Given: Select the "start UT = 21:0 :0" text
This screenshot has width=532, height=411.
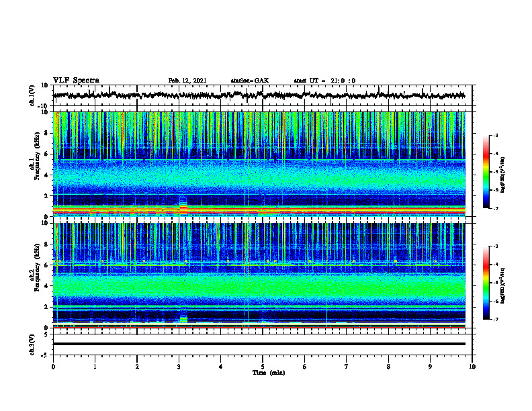Looking at the screenshot, I should (324, 81).
